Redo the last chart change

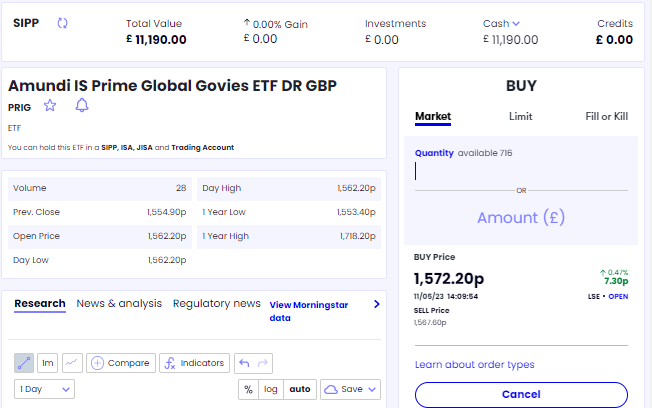[x=263, y=363]
